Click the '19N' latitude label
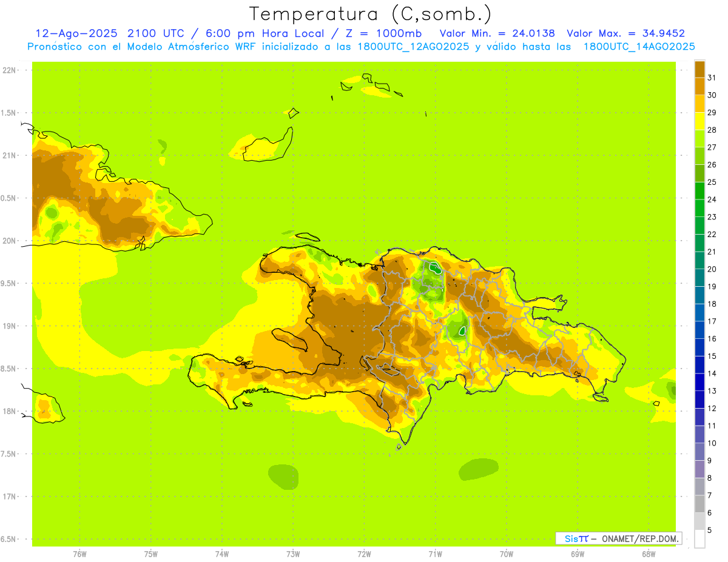The height and width of the screenshot is (562, 728). 10,326
